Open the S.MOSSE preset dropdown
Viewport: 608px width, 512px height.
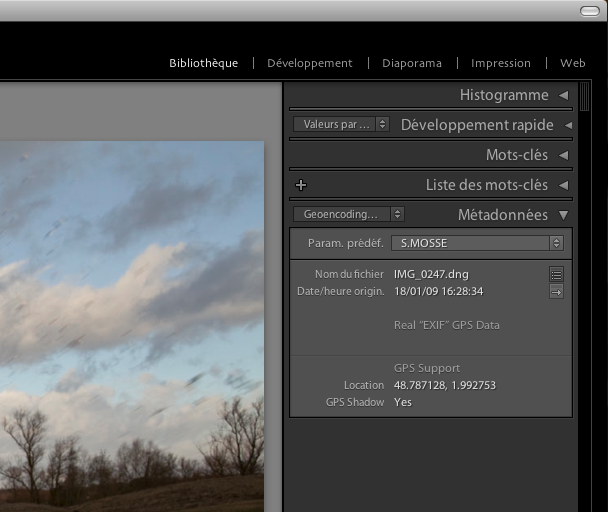tap(477, 243)
